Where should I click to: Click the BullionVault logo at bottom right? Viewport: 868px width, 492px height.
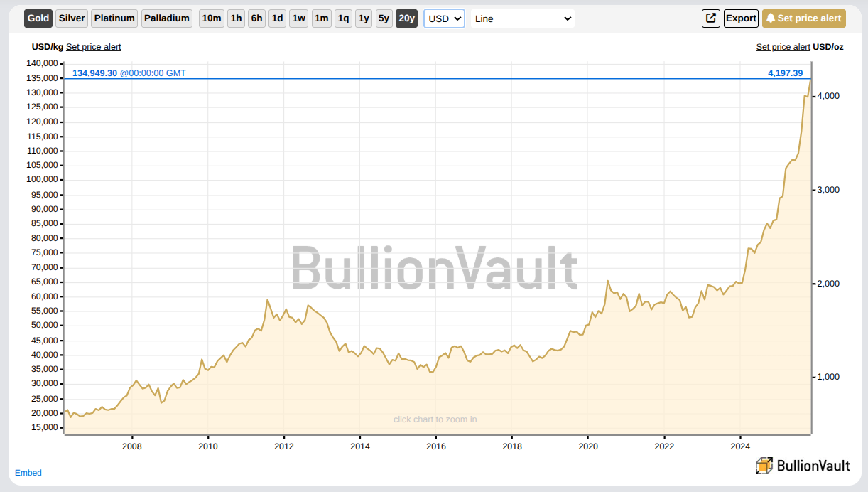[x=803, y=466]
